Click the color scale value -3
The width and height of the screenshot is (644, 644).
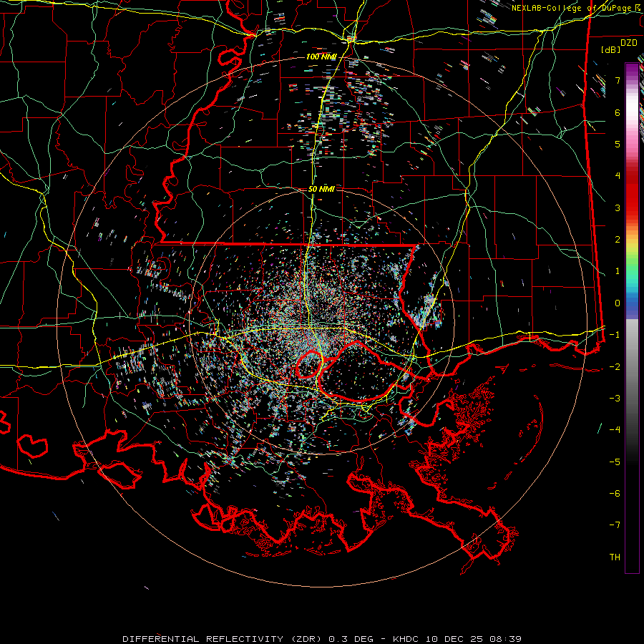pyautogui.click(x=615, y=399)
